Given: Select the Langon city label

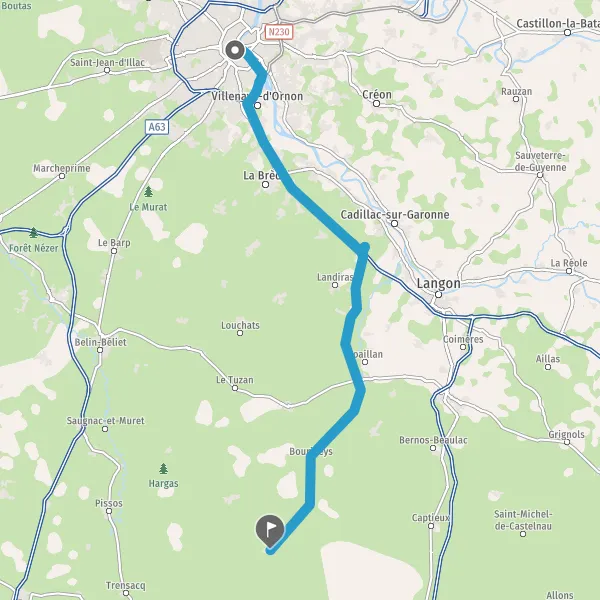Looking at the screenshot, I should pyautogui.click(x=439, y=284).
